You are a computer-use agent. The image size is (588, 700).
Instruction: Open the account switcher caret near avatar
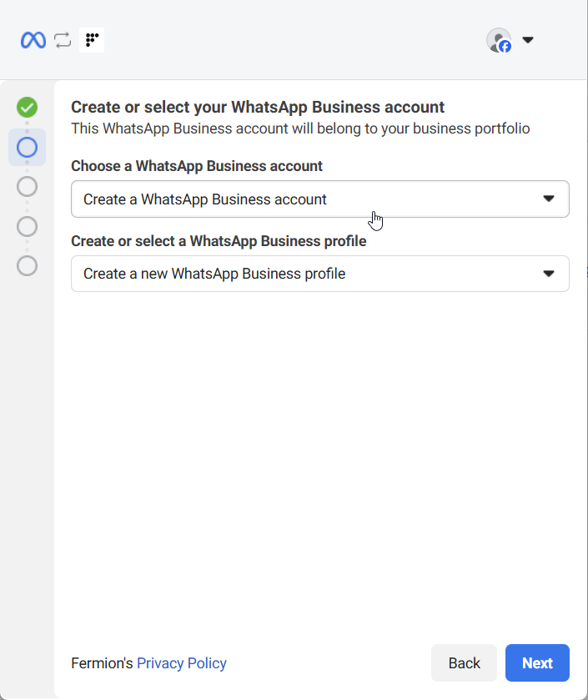coord(527,40)
